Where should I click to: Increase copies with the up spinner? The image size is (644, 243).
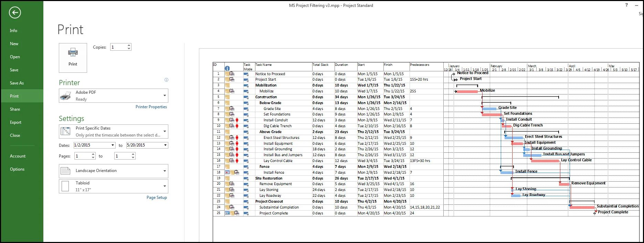coord(129,45)
